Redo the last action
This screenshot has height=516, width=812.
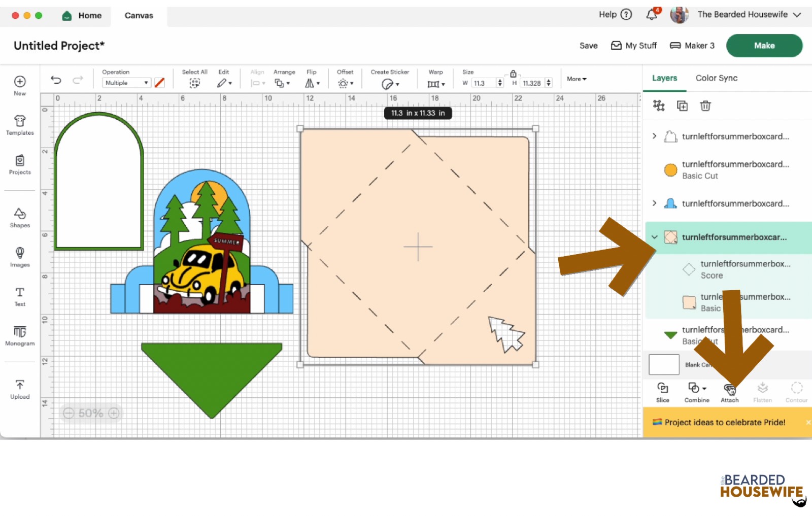78,80
